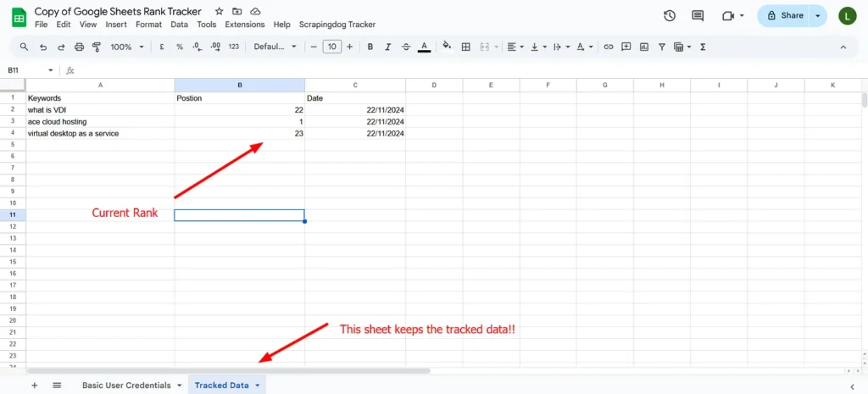Print the spreadsheet
Viewport: 868px width, 394px height.
click(x=79, y=47)
